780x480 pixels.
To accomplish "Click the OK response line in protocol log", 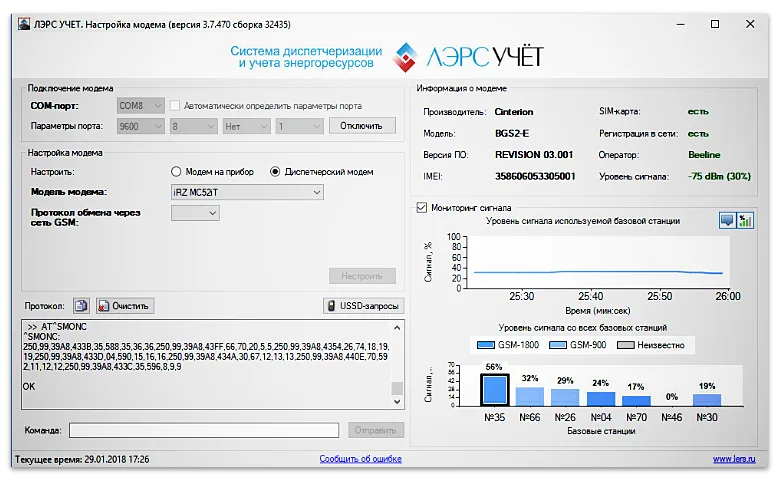I will click(x=29, y=386).
